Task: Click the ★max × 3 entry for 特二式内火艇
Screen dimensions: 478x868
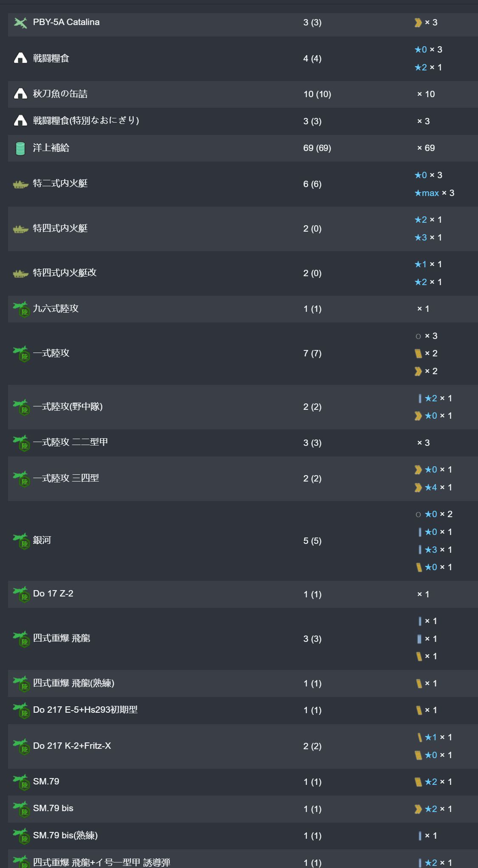Action: (434, 193)
